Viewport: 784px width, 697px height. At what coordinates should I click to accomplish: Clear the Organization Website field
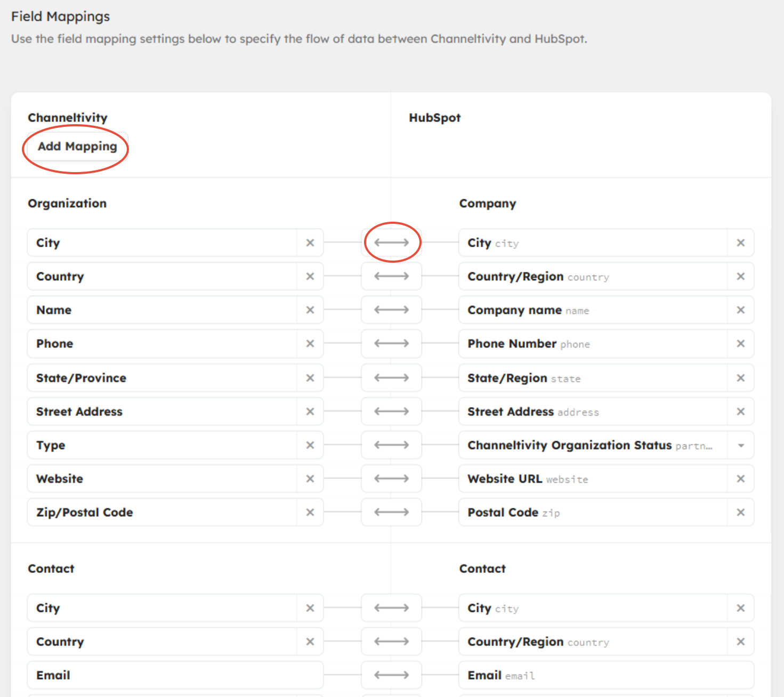[x=310, y=479]
